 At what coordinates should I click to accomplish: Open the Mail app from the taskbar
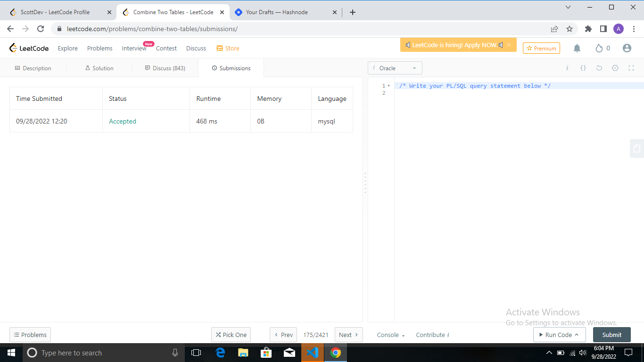pos(289,353)
